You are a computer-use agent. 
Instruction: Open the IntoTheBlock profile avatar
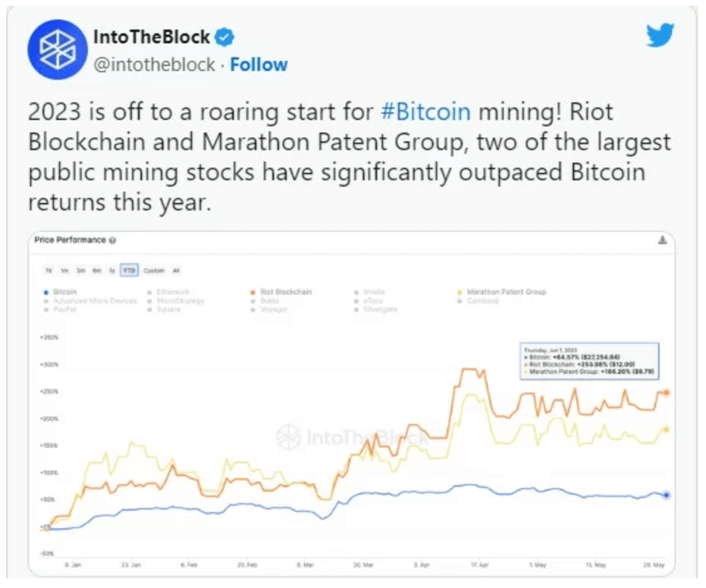(58, 50)
